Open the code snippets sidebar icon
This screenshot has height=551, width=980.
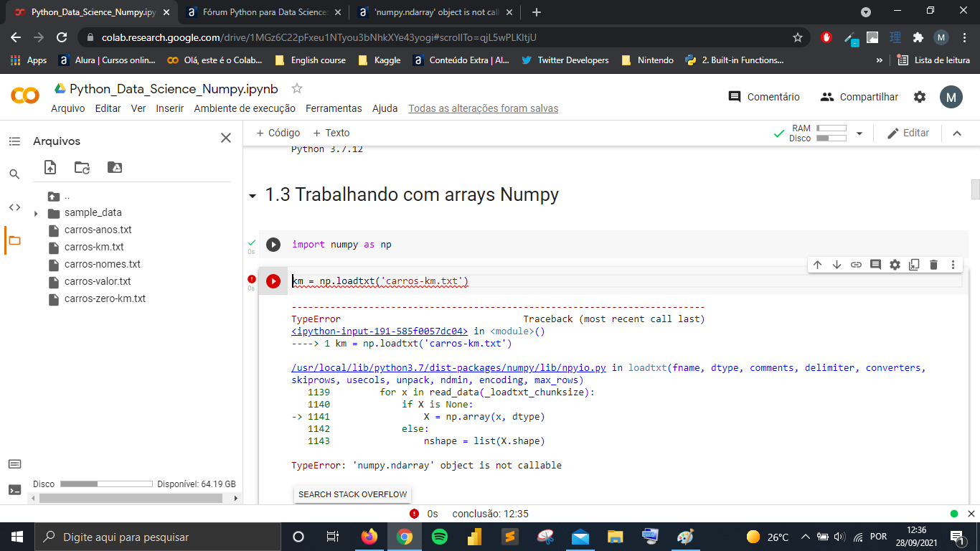coord(14,207)
